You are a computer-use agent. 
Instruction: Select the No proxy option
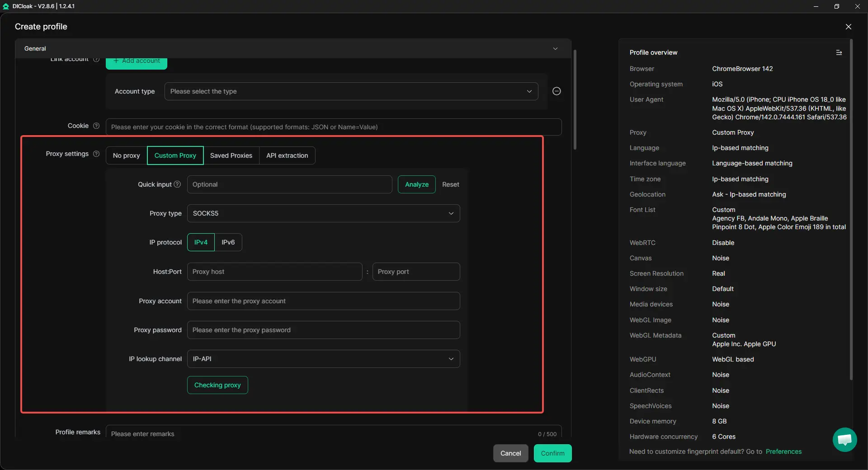tap(126, 155)
